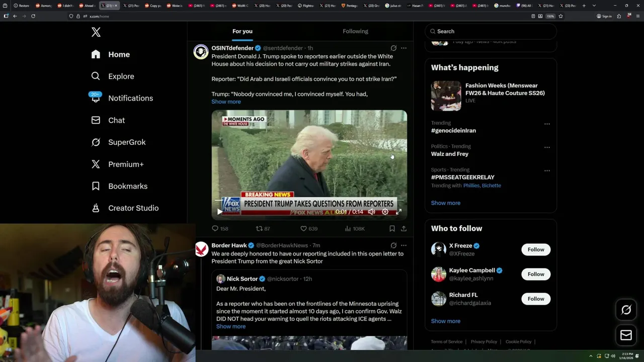Switch to the Pentagon browser tab
The image size is (644, 362).
pyautogui.click(x=350, y=6)
